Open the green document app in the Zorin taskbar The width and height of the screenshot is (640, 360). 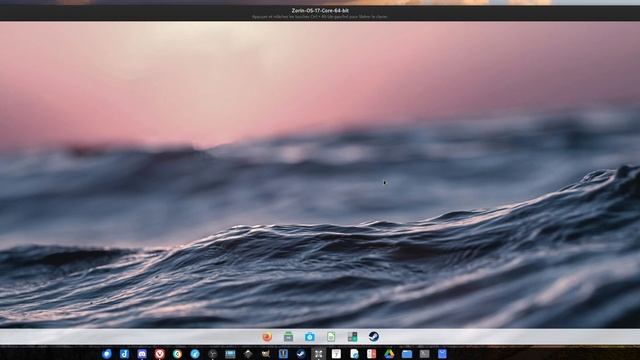click(331, 337)
